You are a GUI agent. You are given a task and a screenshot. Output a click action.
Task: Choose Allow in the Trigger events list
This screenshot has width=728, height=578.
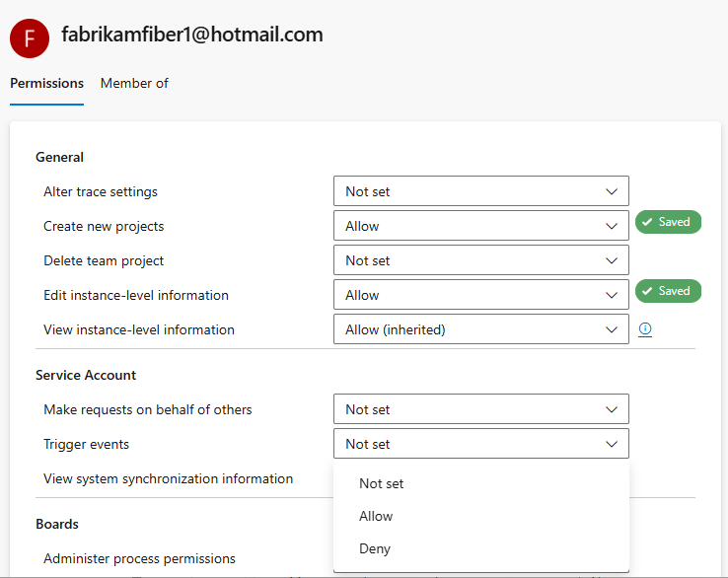376,516
